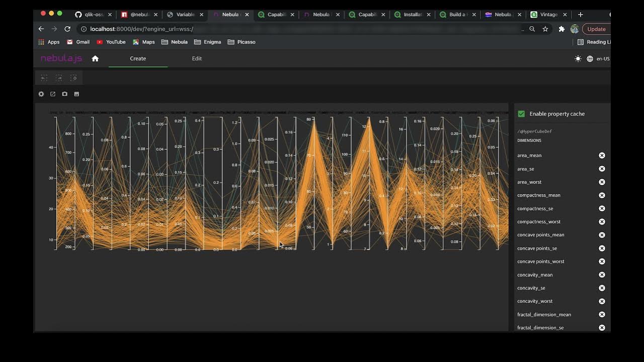
Task: Remove the area_mean dimension
Action: [x=602, y=155]
